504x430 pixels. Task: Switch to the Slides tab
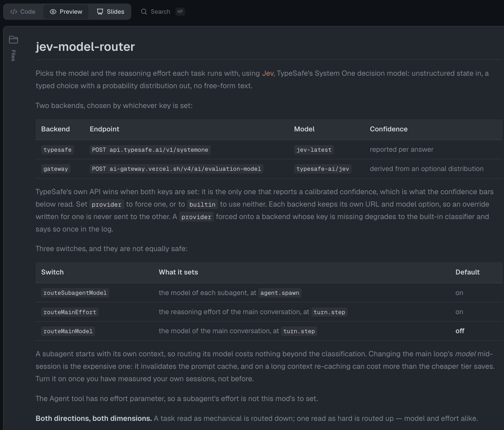click(x=111, y=12)
